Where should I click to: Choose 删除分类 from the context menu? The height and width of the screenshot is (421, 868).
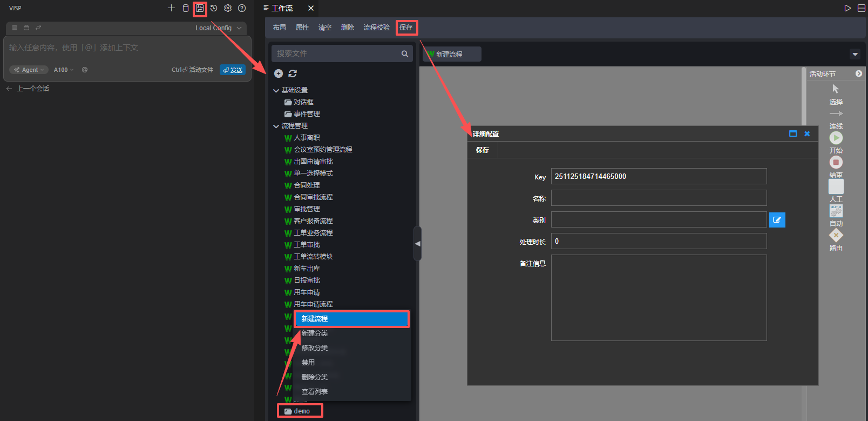point(315,377)
